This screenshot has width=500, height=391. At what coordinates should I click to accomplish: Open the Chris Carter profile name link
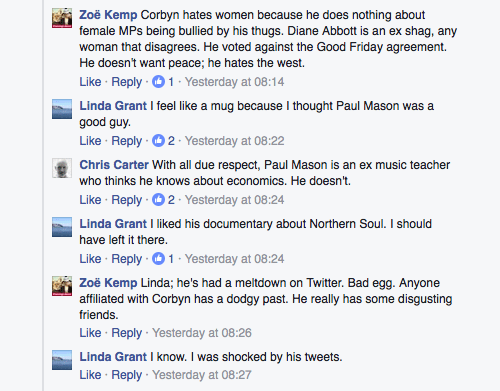[114, 165]
